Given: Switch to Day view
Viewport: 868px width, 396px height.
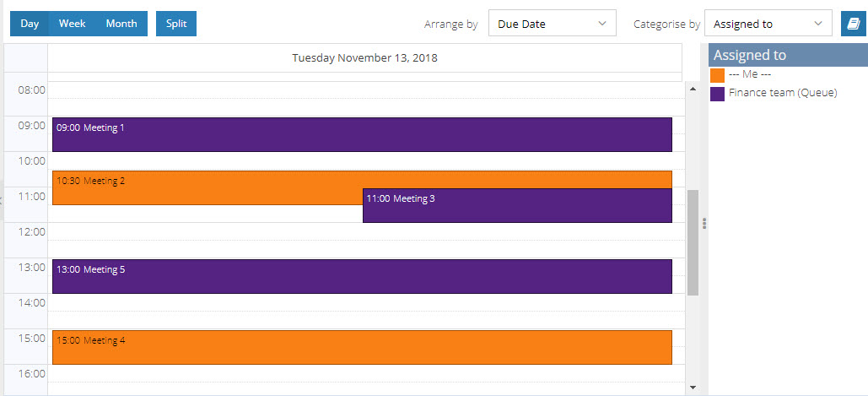Looking at the screenshot, I should [x=30, y=24].
